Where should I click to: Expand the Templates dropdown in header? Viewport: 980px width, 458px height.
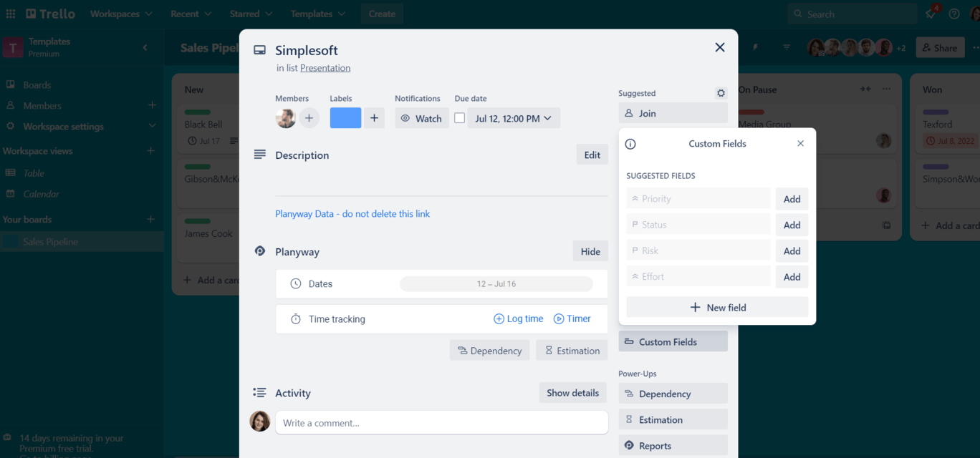coord(317,14)
